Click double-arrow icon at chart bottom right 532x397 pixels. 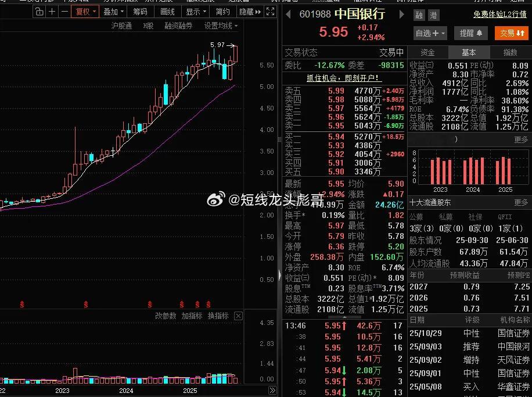click(x=272, y=390)
